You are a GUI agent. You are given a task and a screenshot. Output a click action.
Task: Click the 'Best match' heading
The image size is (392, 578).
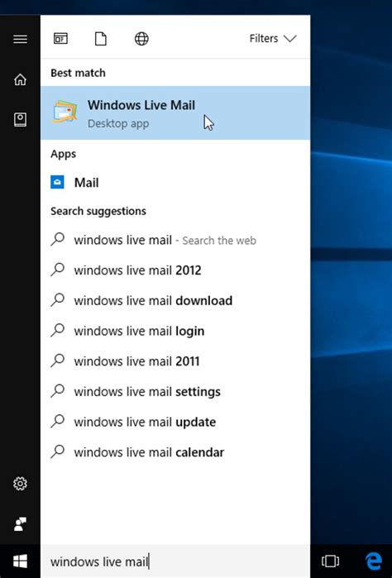[78, 73]
